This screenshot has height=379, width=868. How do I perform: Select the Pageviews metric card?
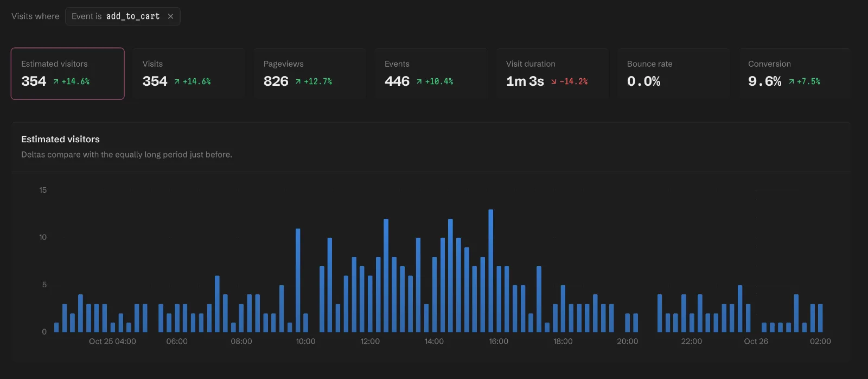pyautogui.click(x=310, y=74)
